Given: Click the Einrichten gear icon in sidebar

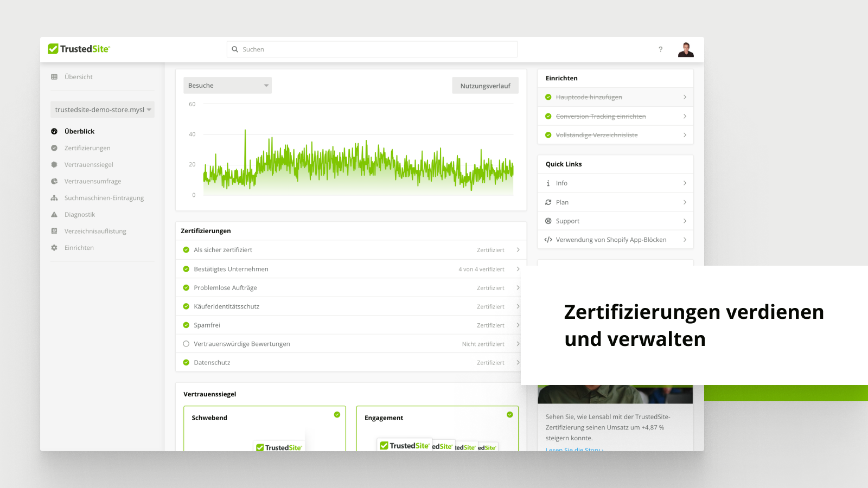Looking at the screenshot, I should point(54,248).
